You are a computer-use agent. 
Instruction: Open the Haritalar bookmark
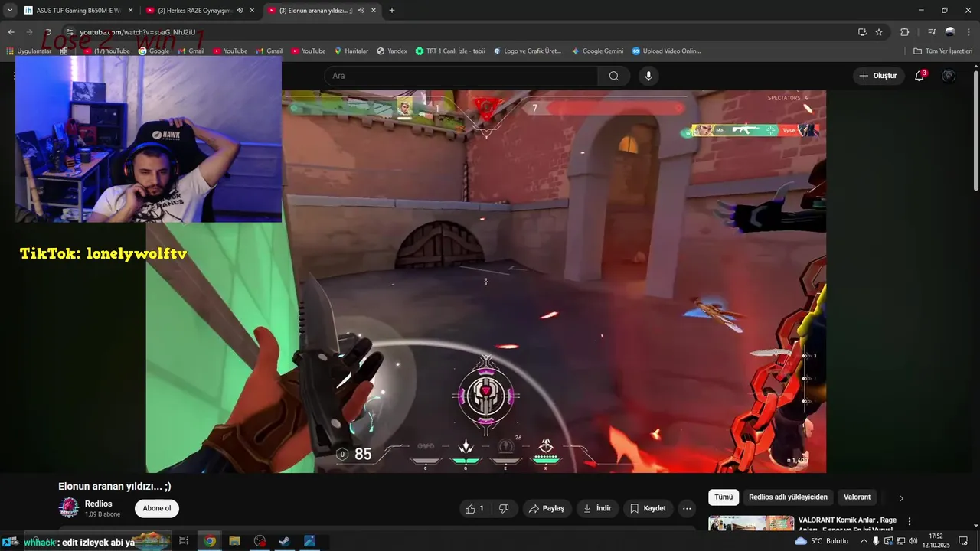(351, 51)
